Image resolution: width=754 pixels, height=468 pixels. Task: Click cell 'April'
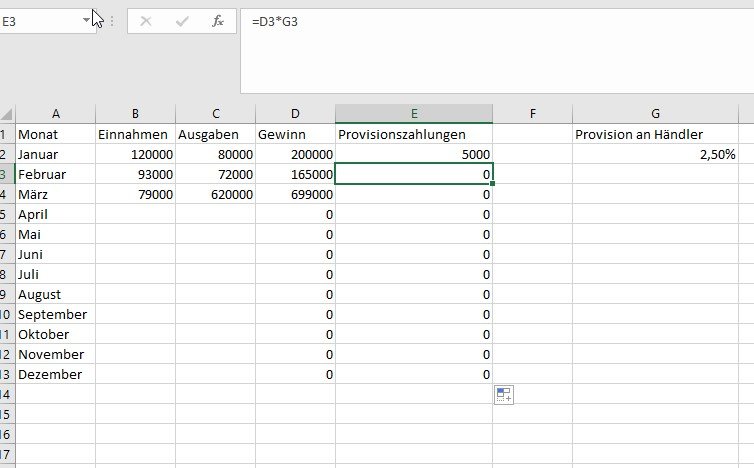[56, 214]
